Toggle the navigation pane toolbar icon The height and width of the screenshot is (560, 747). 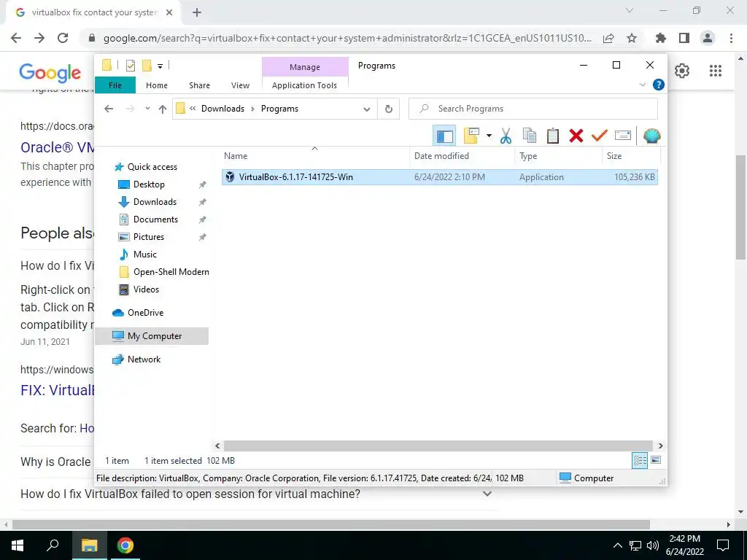point(444,136)
